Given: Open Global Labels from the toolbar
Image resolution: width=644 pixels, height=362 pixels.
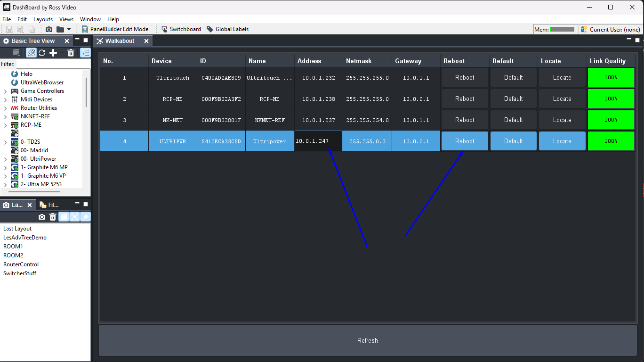Looking at the screenshot, I should point(227,29).
